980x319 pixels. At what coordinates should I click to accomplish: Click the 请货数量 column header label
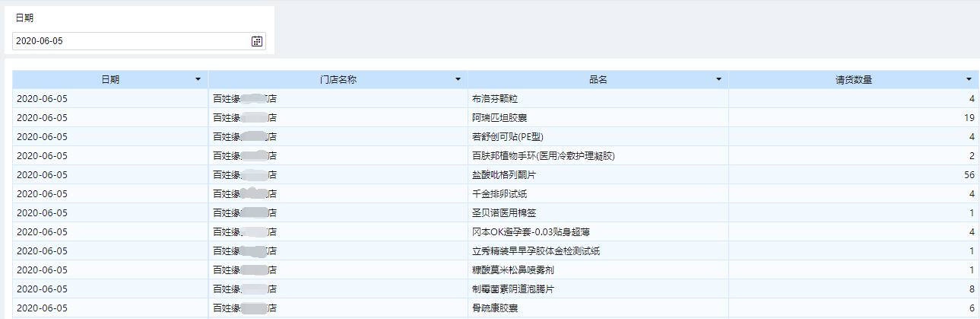[853, 79]
